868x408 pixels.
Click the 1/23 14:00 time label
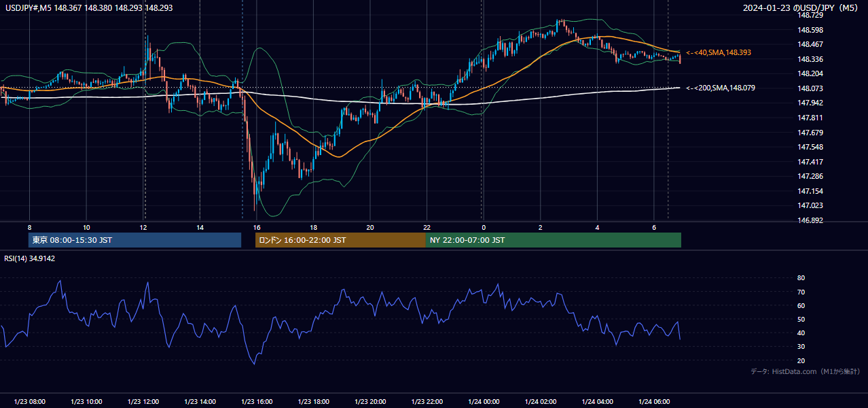(x=200, y=402)
